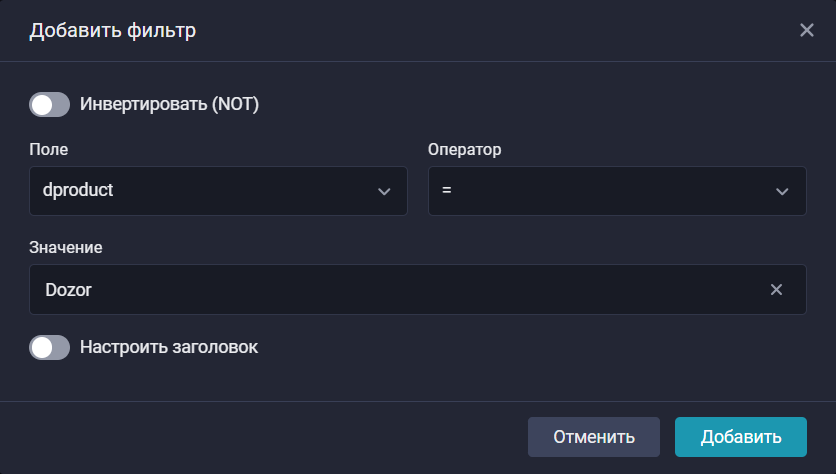
Task: Enable the Инвертировать (NOT) toggle
Action: (x=49, y=104)
